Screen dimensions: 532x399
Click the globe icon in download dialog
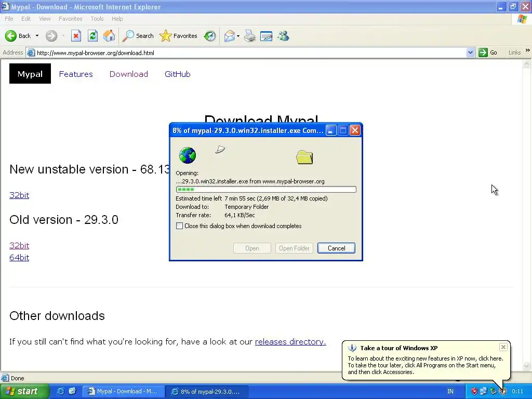(x=187, y=155)
